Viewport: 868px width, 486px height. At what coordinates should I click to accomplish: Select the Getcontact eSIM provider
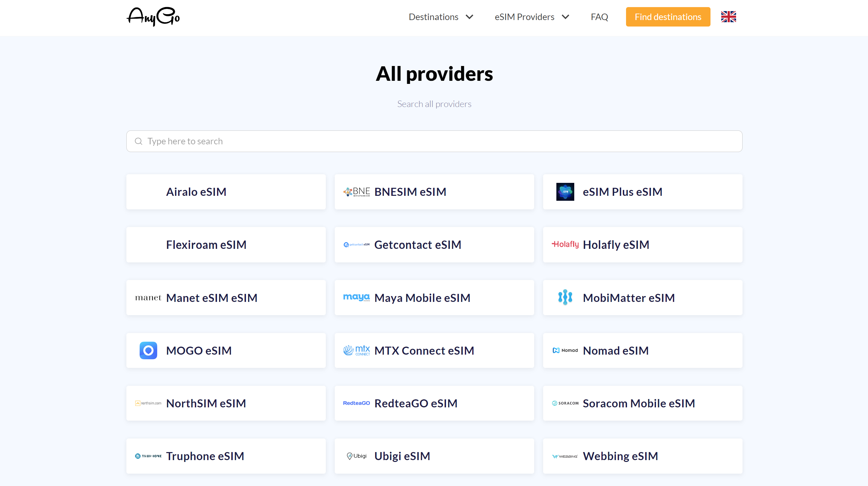click(434, 245)
